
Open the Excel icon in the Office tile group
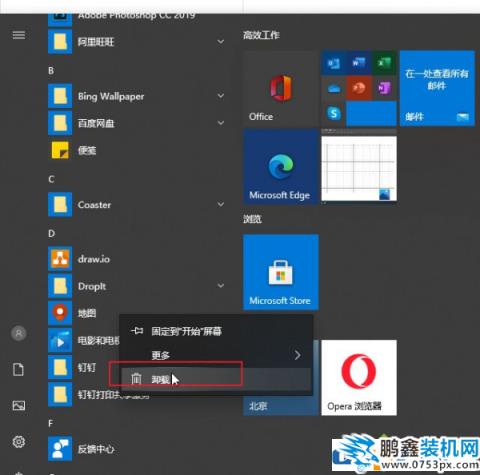coord(384,63)
